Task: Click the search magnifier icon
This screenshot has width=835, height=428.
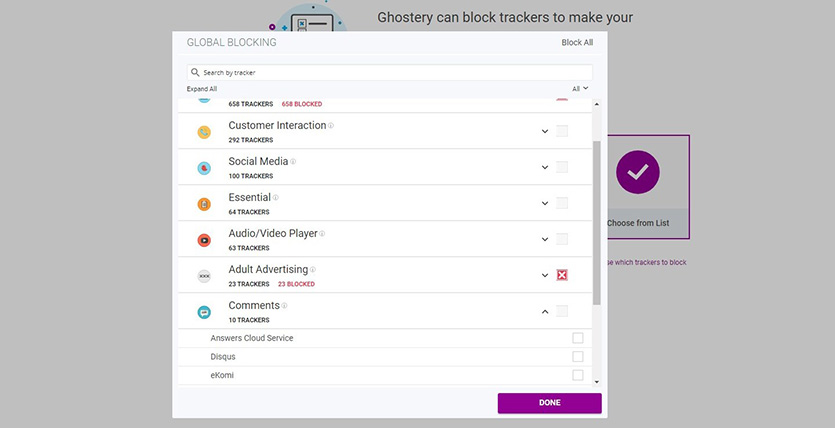Action: coord(195,72)
